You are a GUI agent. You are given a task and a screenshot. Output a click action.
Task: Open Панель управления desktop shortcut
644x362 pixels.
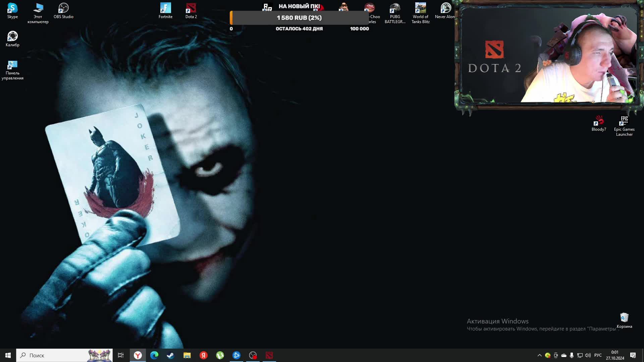click(12, 70)
